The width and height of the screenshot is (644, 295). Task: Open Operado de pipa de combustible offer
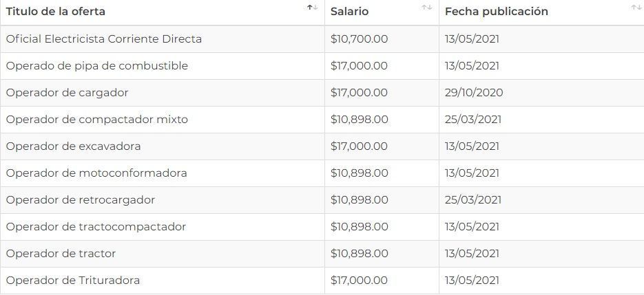pos(97,66)
